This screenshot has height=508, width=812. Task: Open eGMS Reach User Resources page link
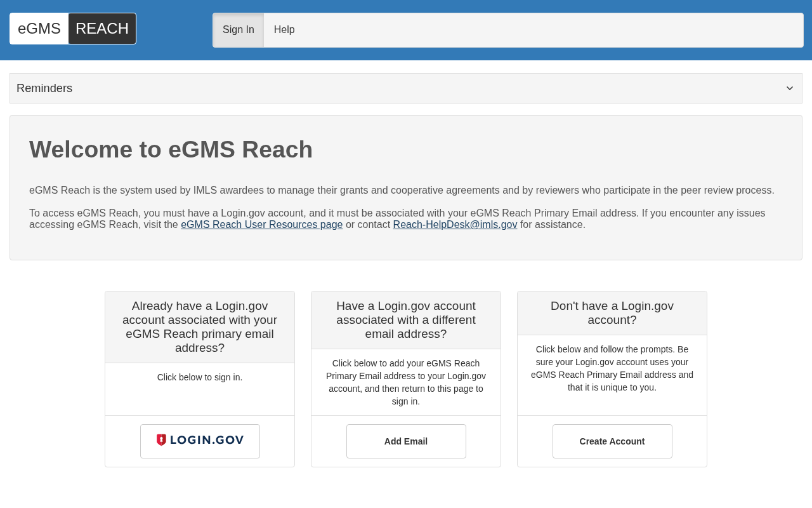[x=261, y=225]
